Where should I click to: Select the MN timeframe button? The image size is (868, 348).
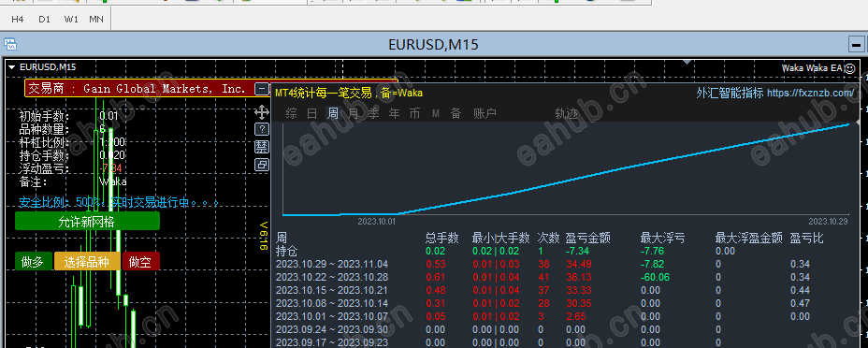click(96, 20)
